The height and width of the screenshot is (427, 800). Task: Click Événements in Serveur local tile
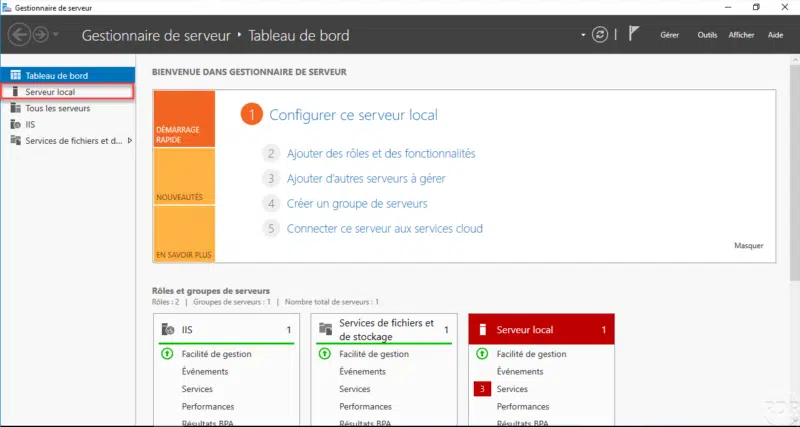pos(520,371)
